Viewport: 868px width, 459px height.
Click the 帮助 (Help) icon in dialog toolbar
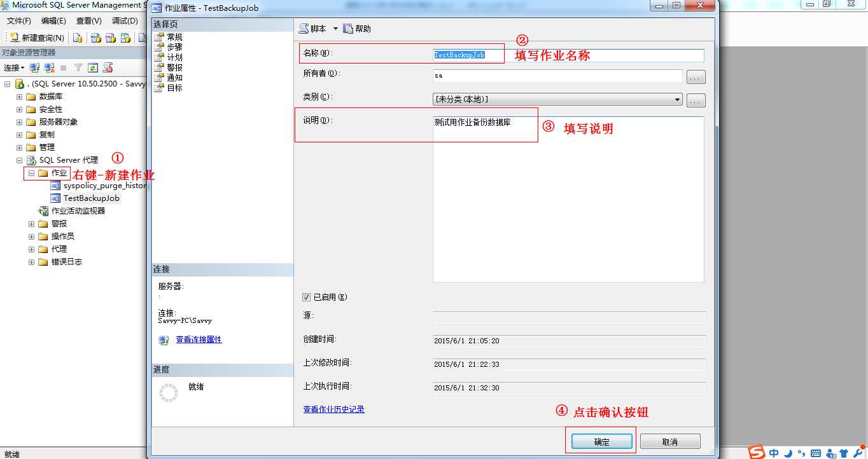coord(348,29)
